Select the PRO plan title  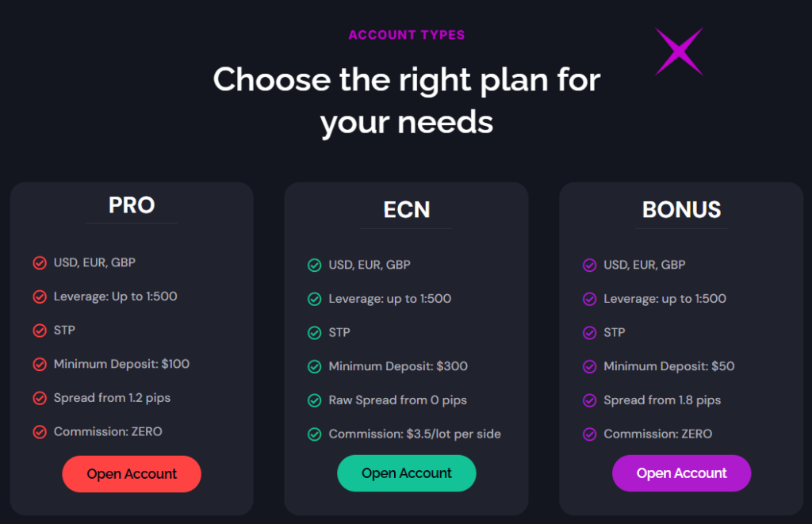pyautogui.click(x=132, y=205)
